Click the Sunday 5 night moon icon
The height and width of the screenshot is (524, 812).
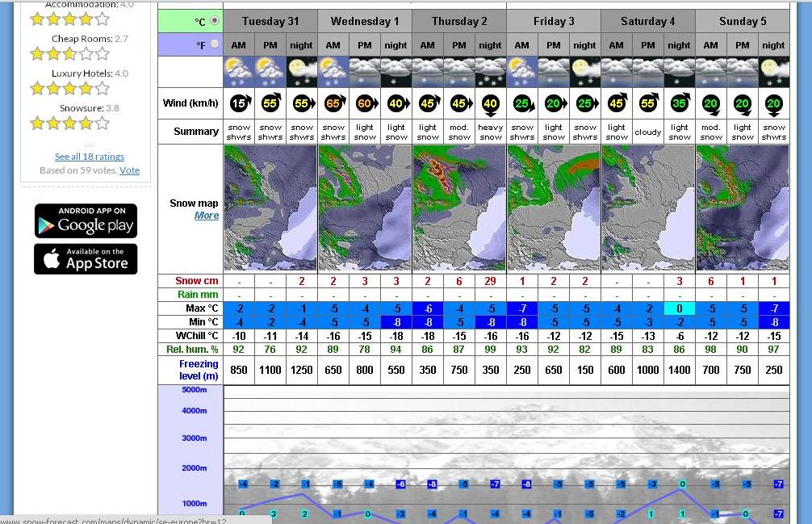(x=774, y=72)
